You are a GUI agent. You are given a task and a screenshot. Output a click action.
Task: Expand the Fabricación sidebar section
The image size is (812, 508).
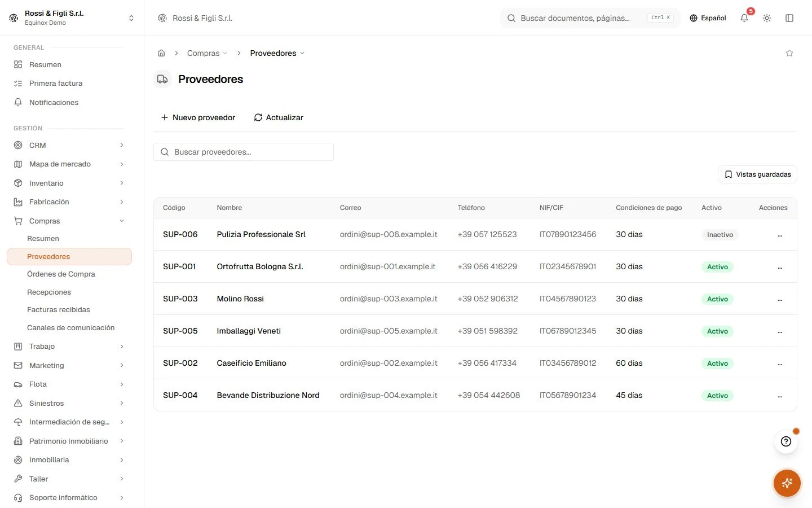click(69, 202)
